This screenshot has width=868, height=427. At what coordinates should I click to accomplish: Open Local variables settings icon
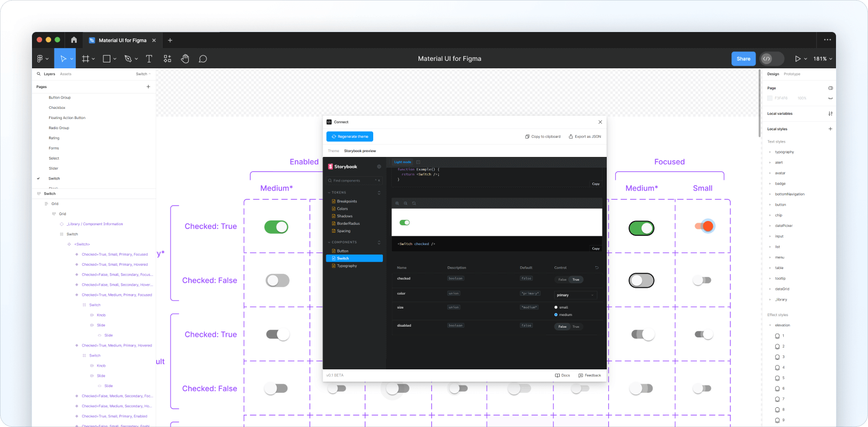830,114
